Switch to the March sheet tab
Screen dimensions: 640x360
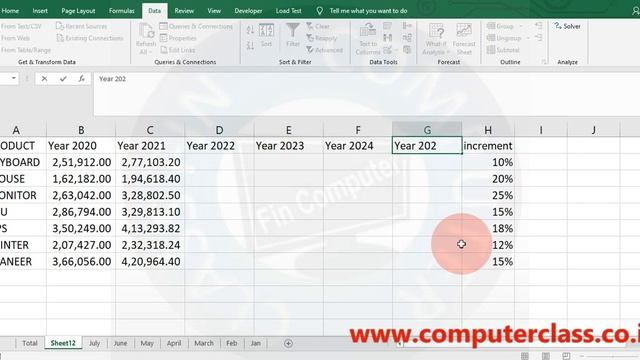coord(204,343)
